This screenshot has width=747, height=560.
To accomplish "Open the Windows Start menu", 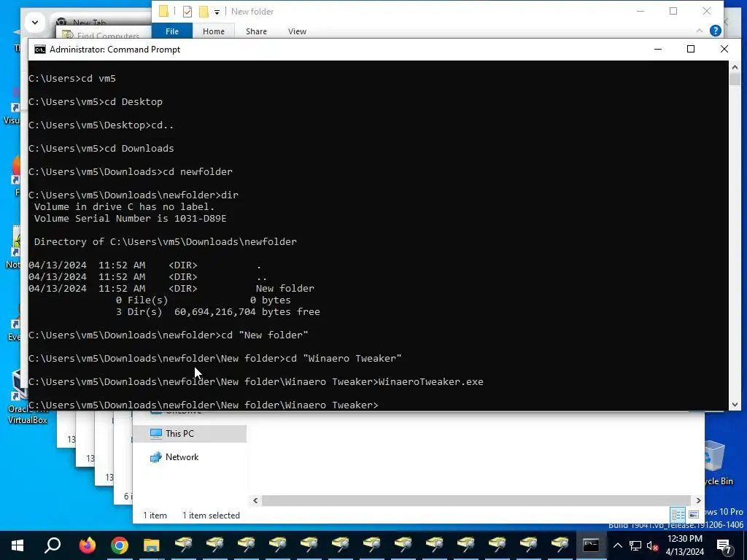I will tap(18, 545).
